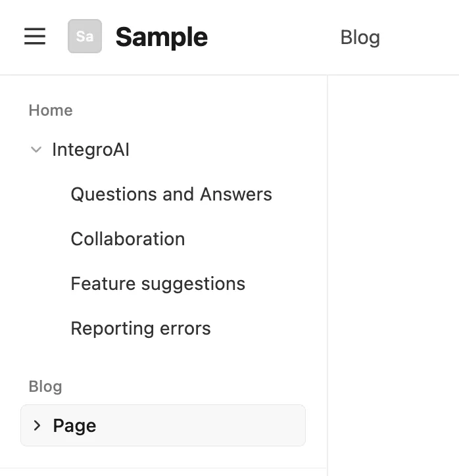
Task: Go to Blog in the top navigation
Action: pyautogui.click(x=360, y=37)
